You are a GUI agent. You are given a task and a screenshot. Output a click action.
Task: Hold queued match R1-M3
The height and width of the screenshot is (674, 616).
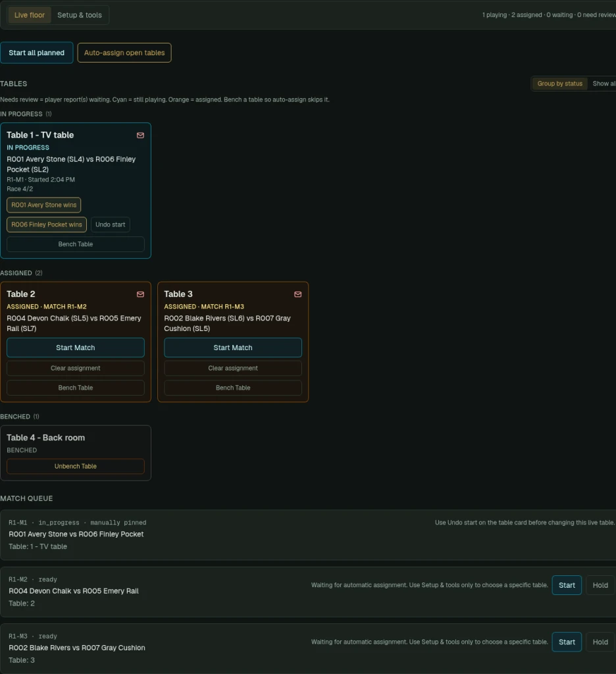point(600,642)
